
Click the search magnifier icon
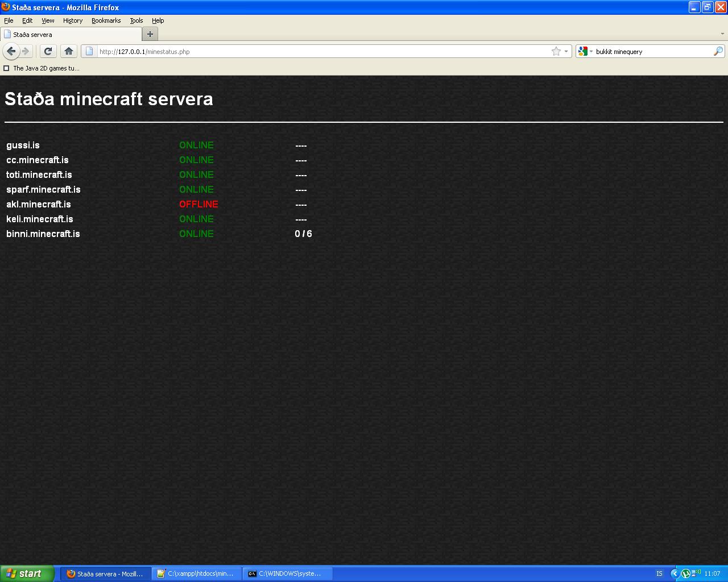(718, 51)
